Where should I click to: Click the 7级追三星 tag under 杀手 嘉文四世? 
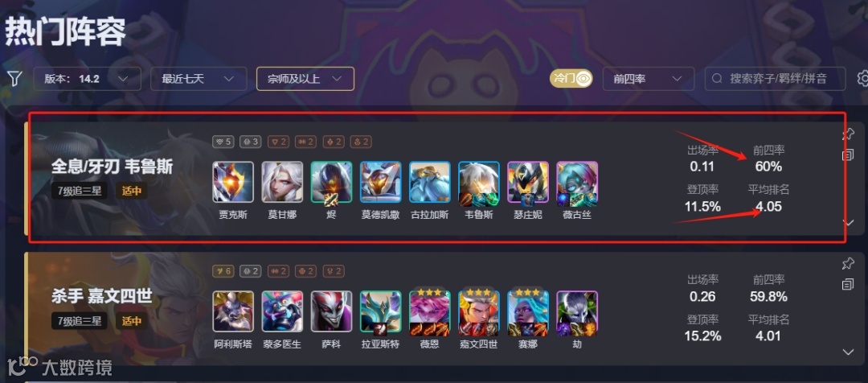pyautogui.click(x=79, y=320)
